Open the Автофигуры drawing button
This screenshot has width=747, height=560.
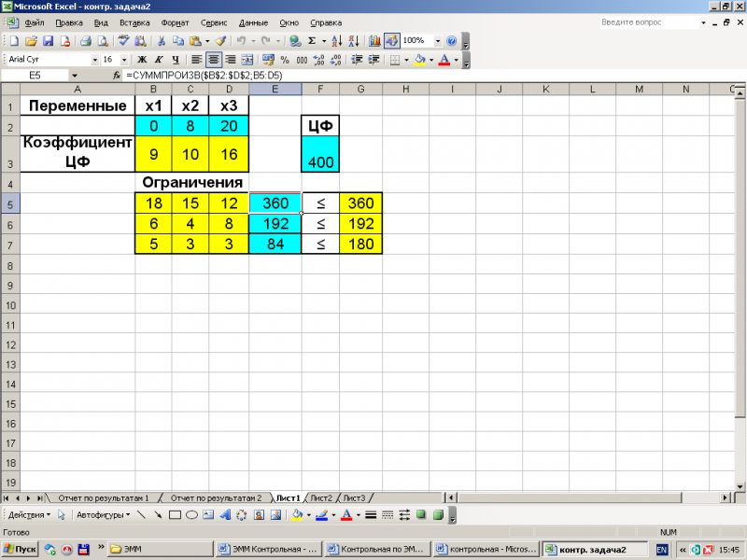(103, 515)
